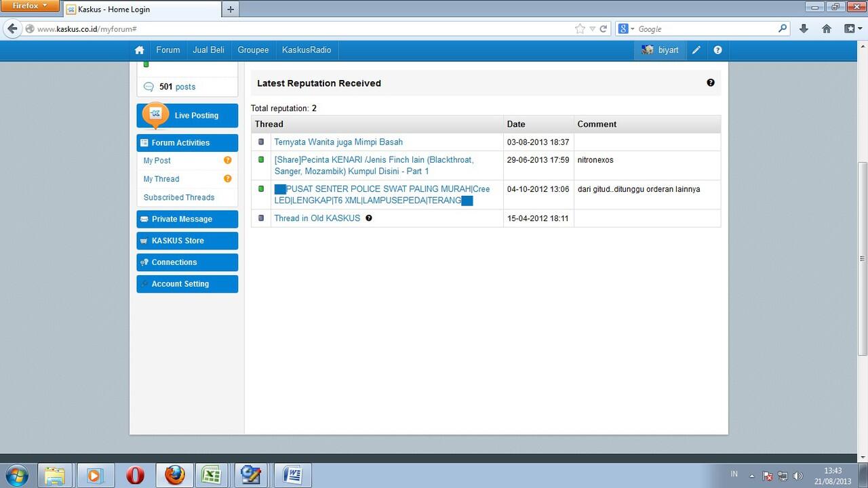This screenshot has height=488, width=868.
Task: Click the Live Posting bubble icon
Action: click(155, 114)
